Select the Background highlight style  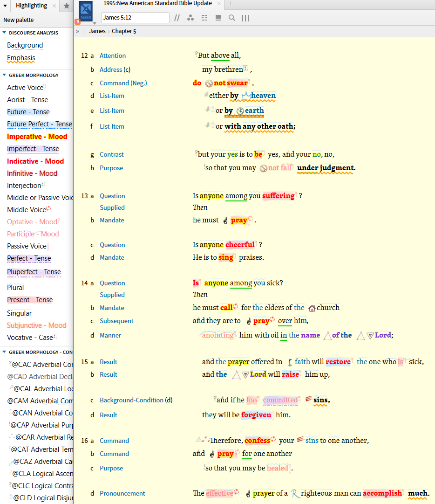(x=25, y=45)
